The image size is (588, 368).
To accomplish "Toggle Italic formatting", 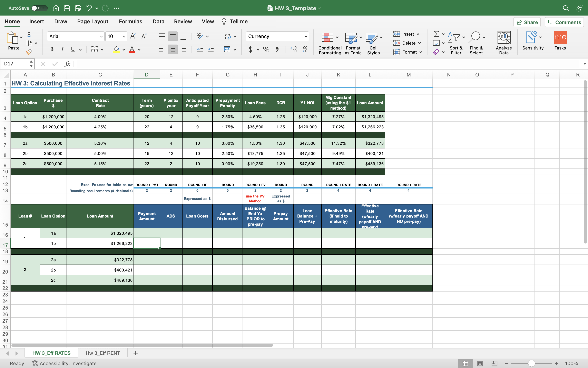I will click(x=62, y=49).
